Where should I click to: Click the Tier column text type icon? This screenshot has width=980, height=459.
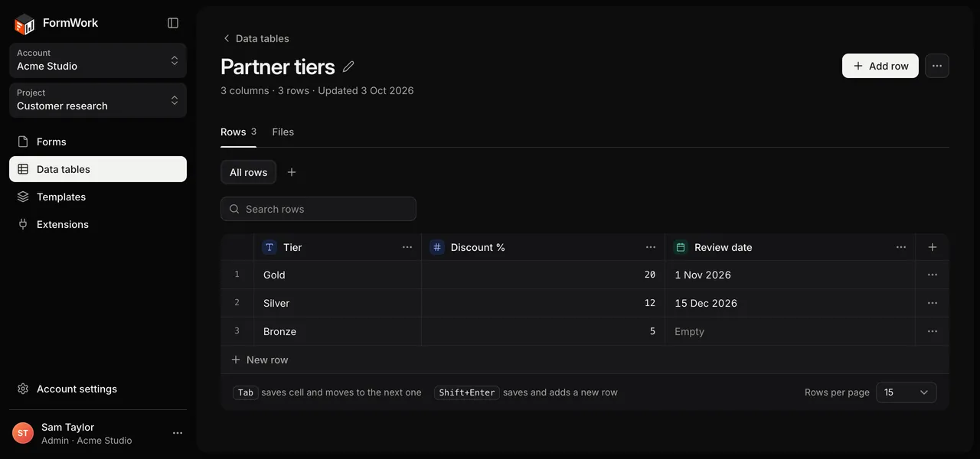(x=269, y=247)
